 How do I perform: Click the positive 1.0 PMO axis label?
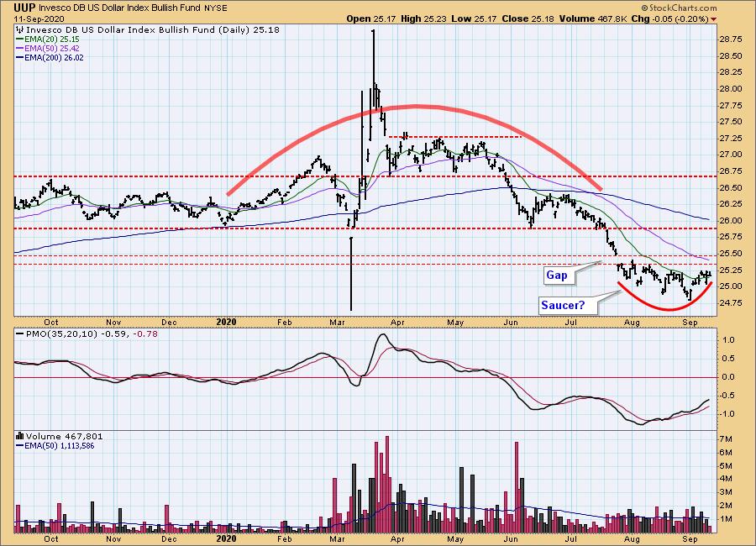(728, 340)
